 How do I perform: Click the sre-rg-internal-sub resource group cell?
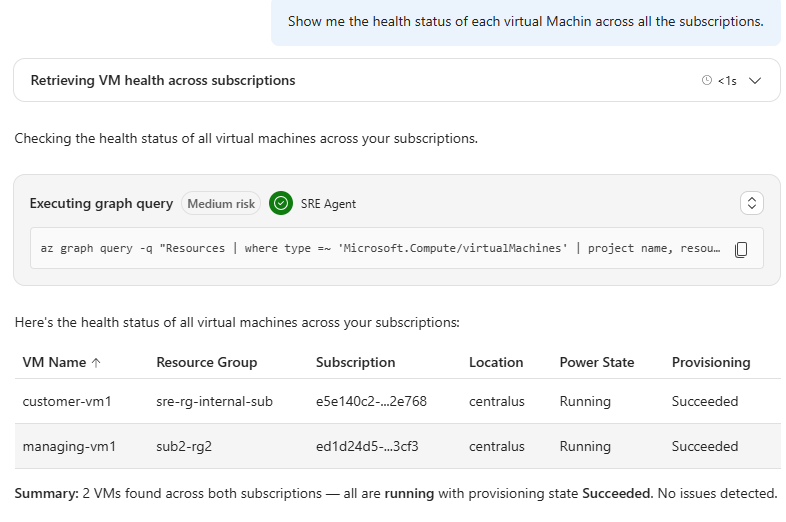214,401
